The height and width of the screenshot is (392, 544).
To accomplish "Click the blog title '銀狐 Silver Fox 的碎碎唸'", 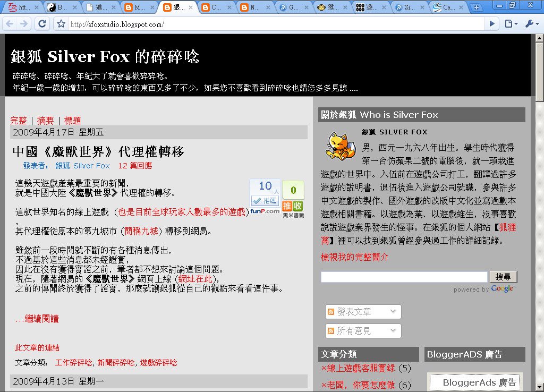I will [x=105, y=56].
